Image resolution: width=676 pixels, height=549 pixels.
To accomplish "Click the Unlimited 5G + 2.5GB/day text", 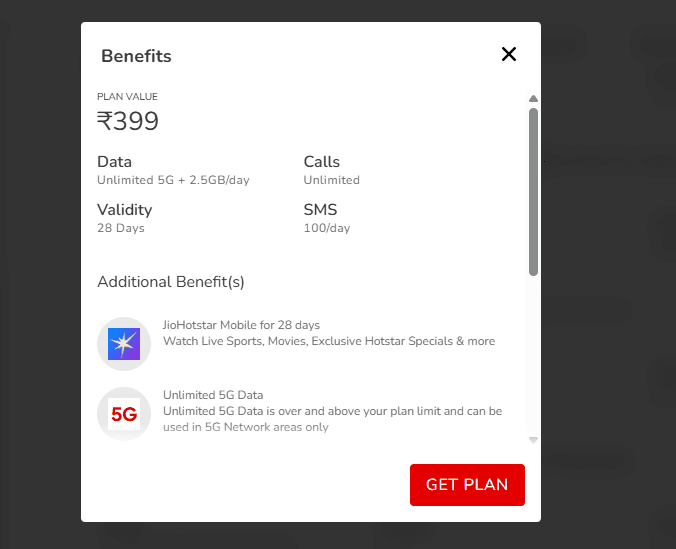I will 173,180.
